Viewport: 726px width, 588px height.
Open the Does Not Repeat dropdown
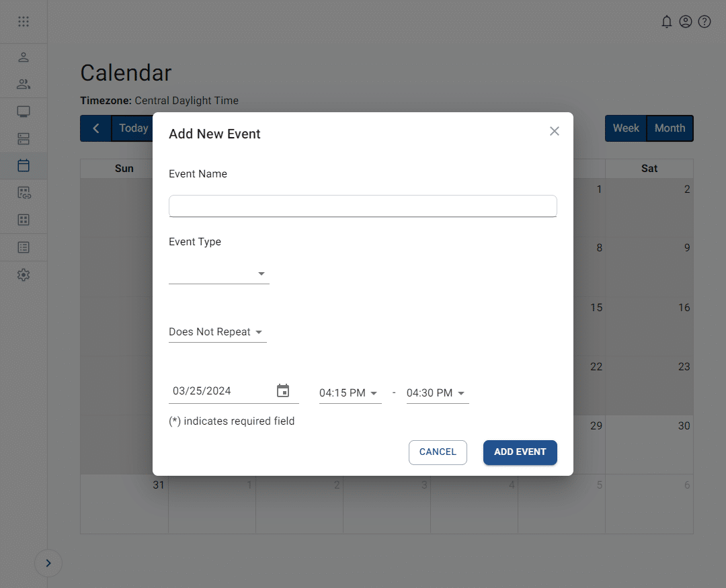point(217,332)
